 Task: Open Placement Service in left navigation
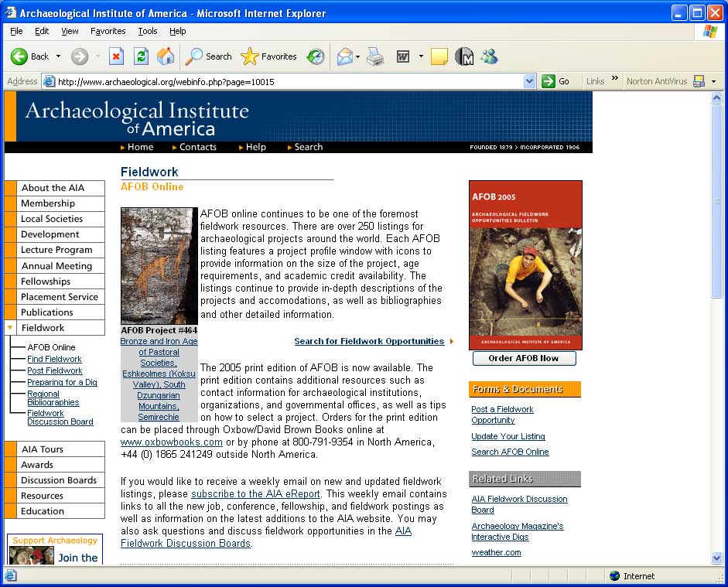coord(60,296)
